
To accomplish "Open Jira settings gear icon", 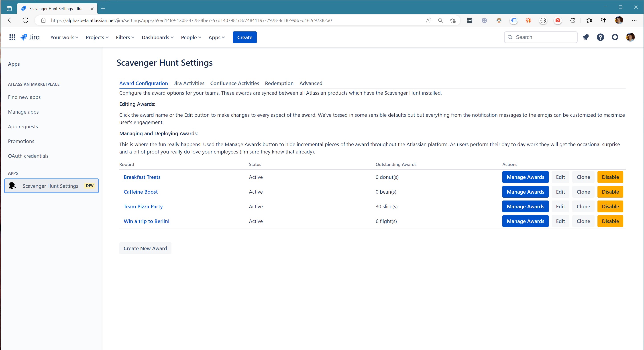I will coord(615,37).
